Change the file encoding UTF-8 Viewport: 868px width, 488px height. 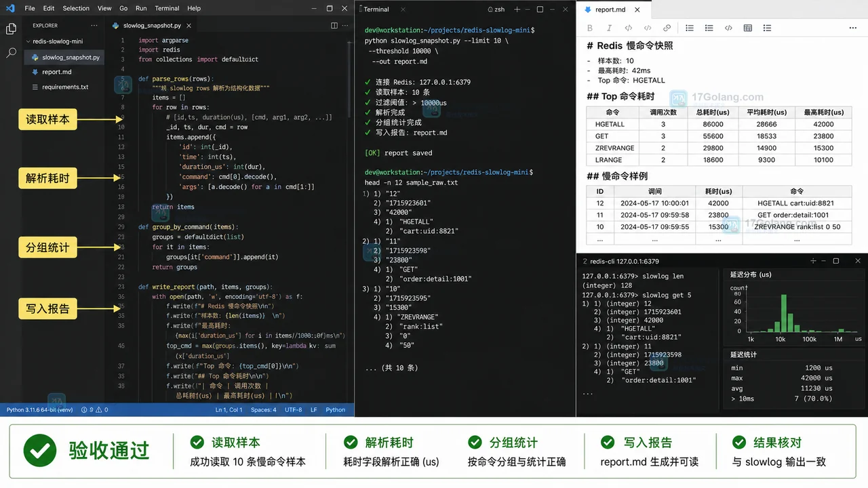click(x=294, y=409)
